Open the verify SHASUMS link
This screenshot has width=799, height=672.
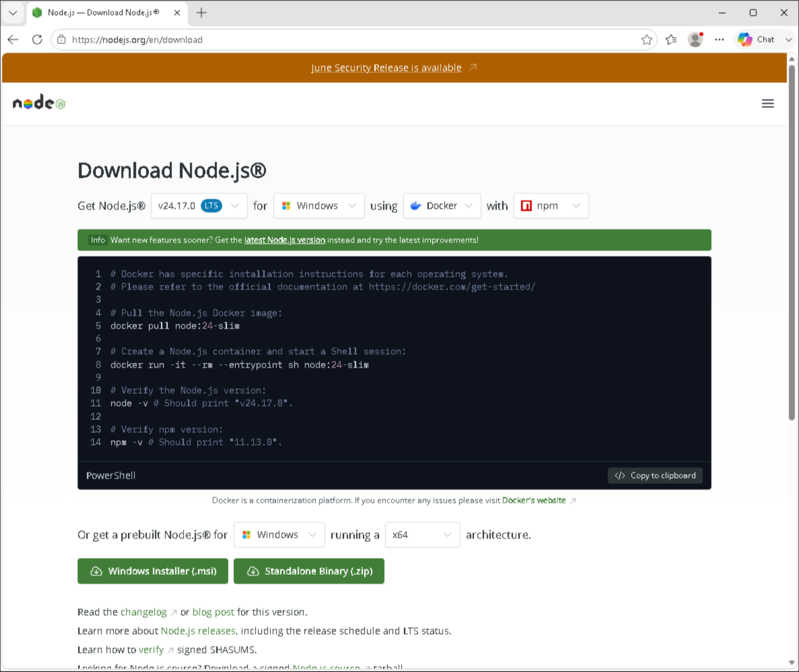point(151,650)
